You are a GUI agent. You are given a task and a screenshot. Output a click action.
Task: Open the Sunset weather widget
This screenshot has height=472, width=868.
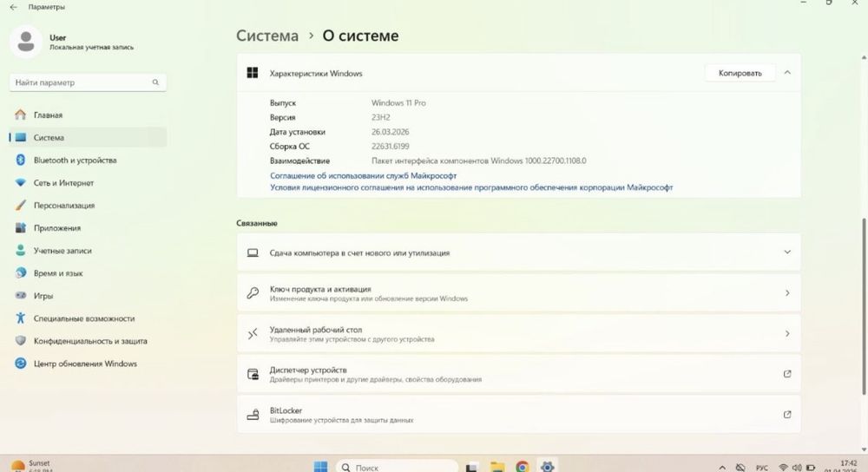tap(33, 466)
